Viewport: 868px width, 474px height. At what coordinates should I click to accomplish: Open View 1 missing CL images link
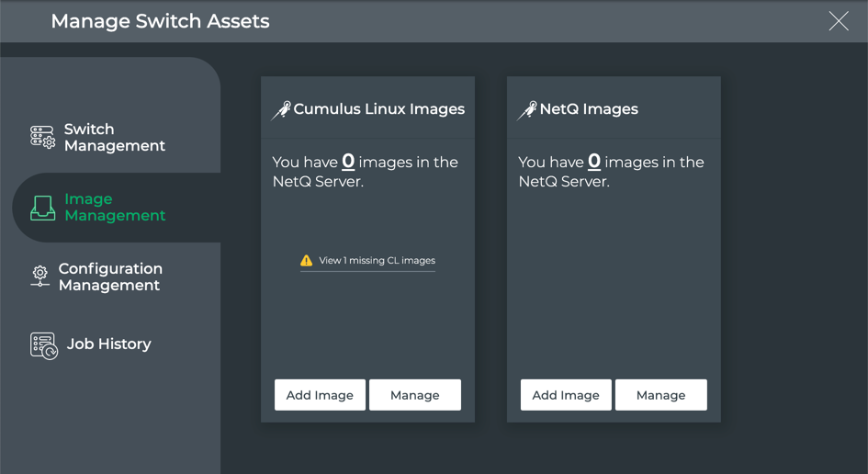(x=377, y=261)
